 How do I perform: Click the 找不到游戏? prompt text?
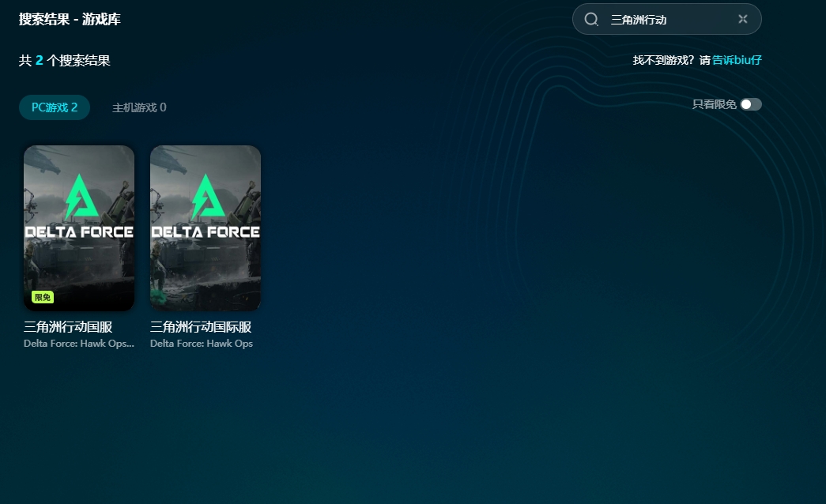(x=664, y=60)
